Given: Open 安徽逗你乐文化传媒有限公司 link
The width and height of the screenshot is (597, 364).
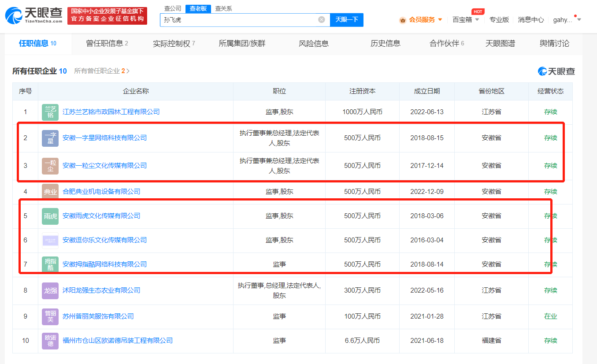Looking at the screenshot, I should [104, 240].
